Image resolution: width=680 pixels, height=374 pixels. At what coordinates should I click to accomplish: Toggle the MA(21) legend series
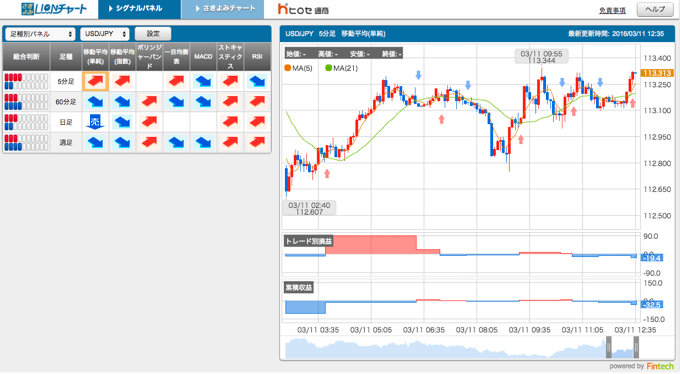pyautogui.click(x=341, y=68)
